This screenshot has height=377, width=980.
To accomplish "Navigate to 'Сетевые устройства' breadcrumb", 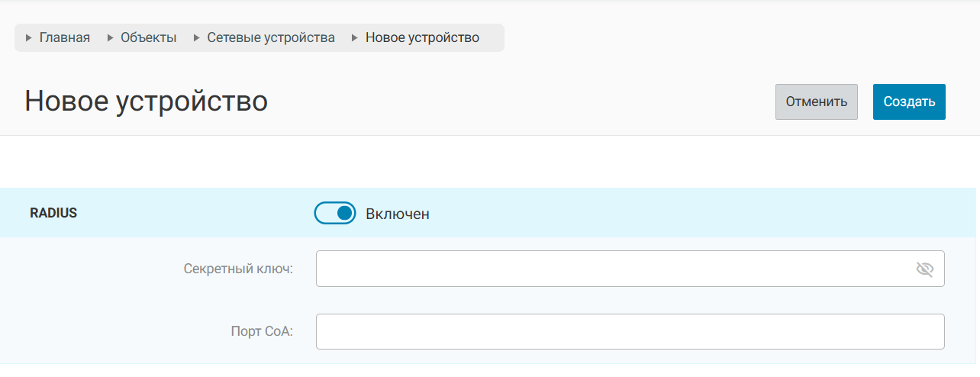I will (271, 37).
